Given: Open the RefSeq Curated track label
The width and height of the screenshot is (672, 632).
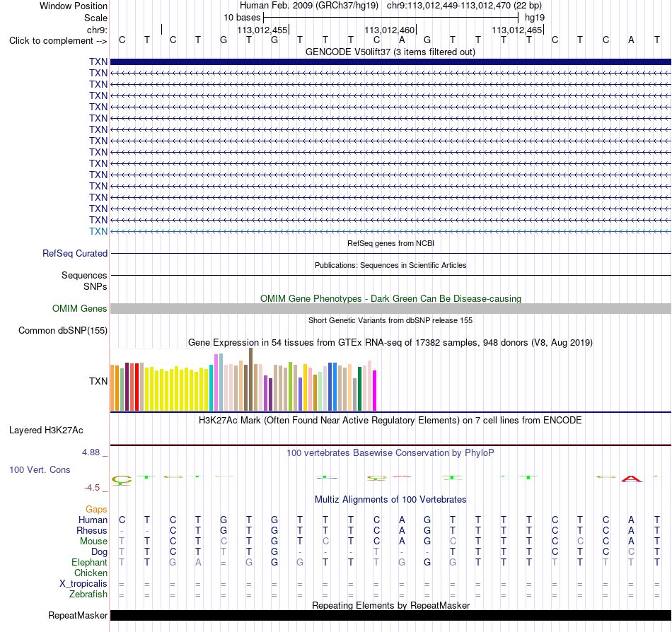Looking at the screenshot, I should tap(75, 254).
